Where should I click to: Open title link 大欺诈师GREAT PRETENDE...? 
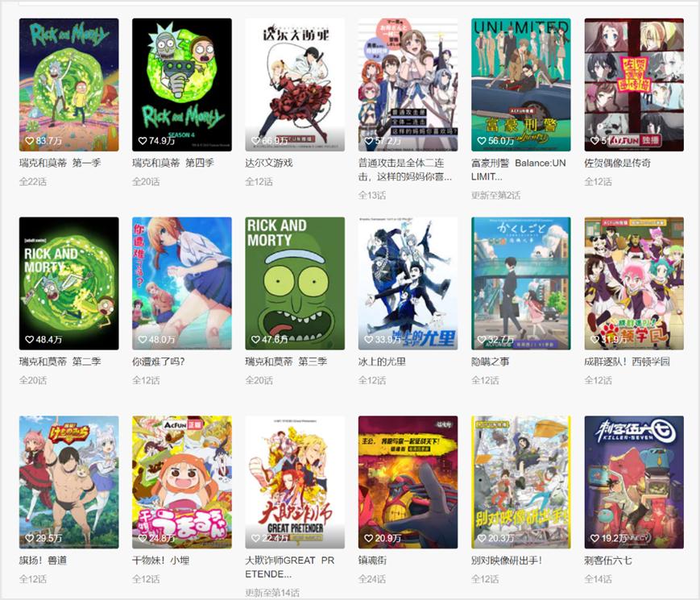[x=290, y=567]
